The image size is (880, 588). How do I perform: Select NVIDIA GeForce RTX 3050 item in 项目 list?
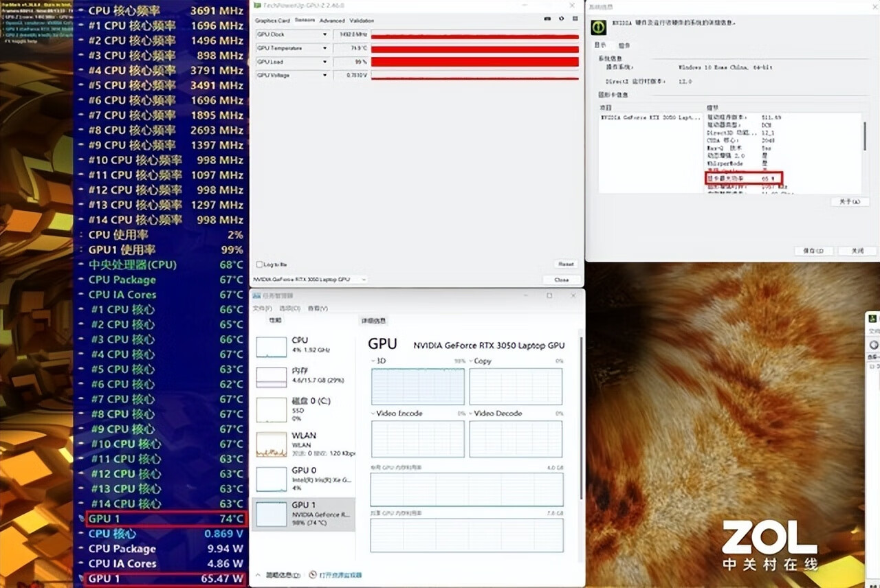tap(650, 117)
